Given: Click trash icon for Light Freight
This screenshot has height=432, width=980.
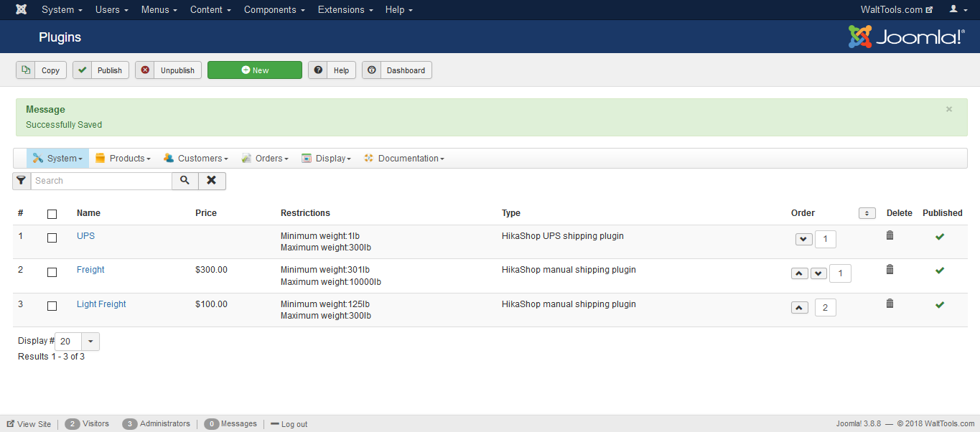Looking at the screenshot, I should click(x=890, y=304).
